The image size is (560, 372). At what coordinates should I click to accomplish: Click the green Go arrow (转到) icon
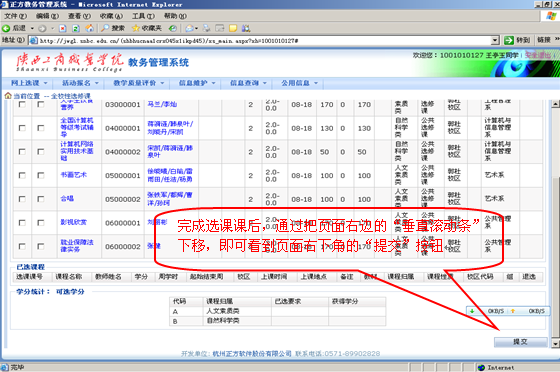coord(509,40)
